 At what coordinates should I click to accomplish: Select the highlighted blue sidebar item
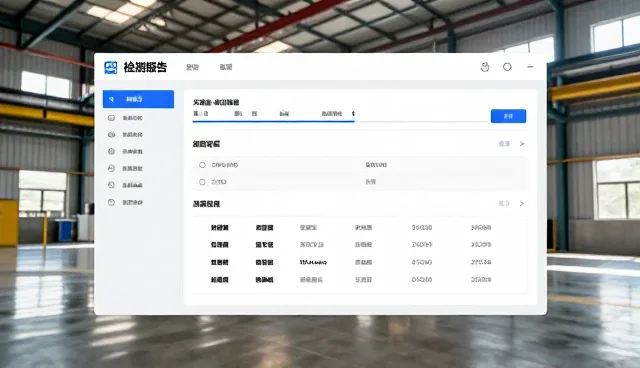(138, 99)
